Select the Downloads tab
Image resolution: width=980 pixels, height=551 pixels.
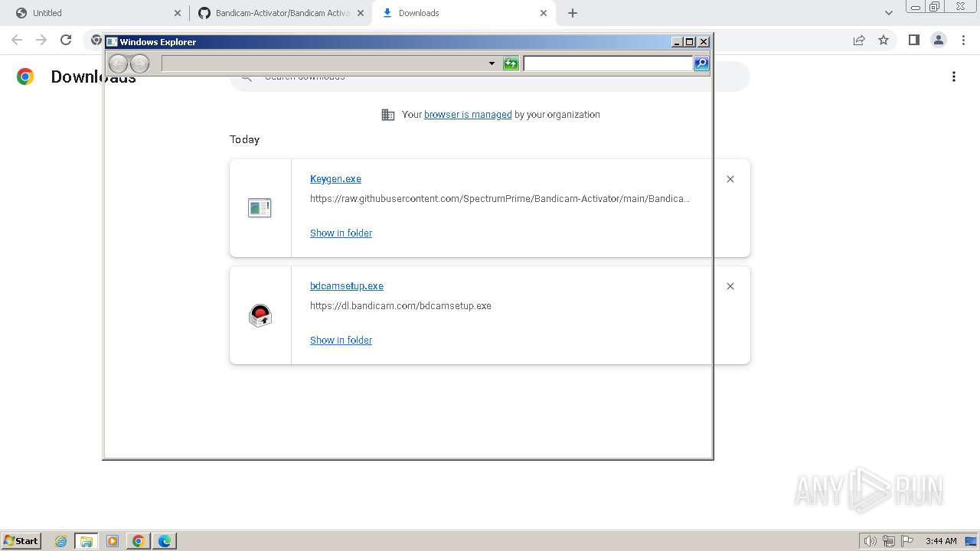pos(464,13)
